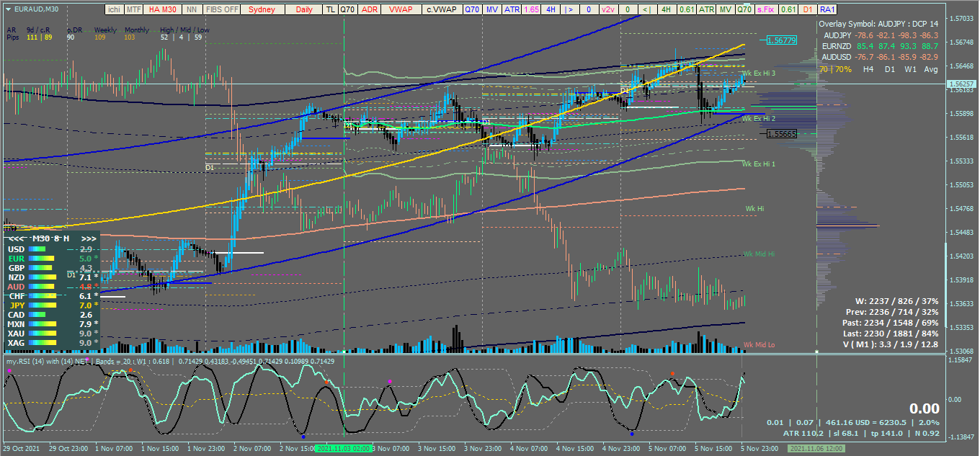Viewport: 980px width, 456px height.
Task: Click the |> step-forward button
Action: click(570, 9)
